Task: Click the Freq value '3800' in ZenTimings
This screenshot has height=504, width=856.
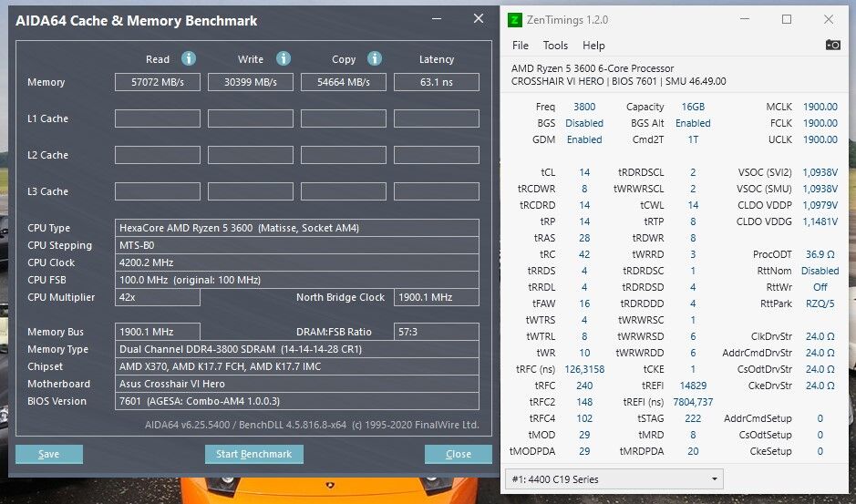Action: (584, 107)
